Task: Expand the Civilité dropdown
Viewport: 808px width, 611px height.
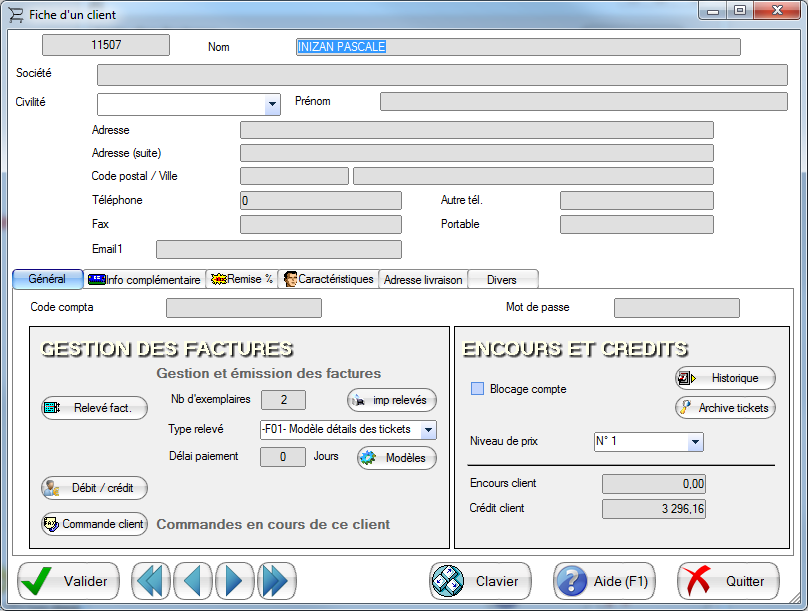Action: [x=272, y=104]
